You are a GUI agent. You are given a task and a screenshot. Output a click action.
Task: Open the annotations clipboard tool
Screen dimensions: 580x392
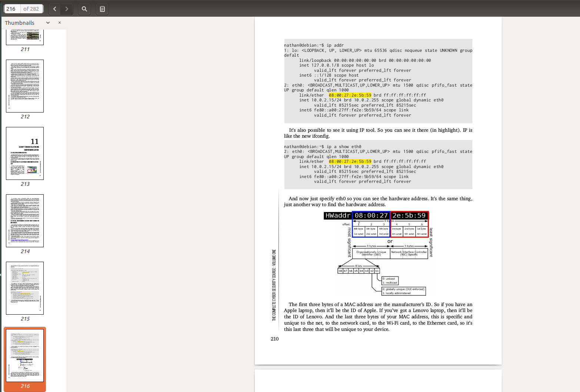pyautogui.click(x=103, y=9)
